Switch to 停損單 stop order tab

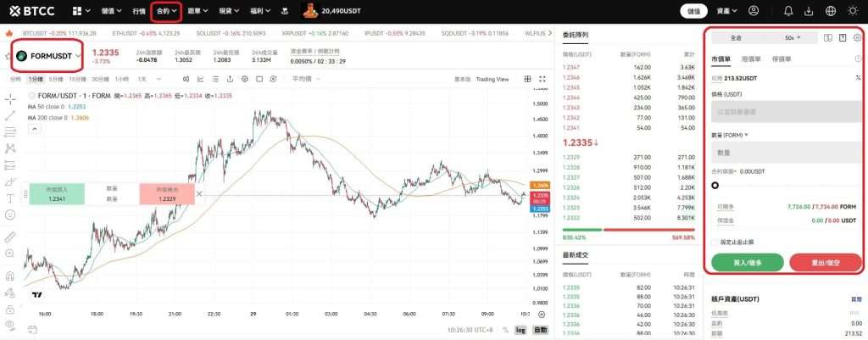781,59
